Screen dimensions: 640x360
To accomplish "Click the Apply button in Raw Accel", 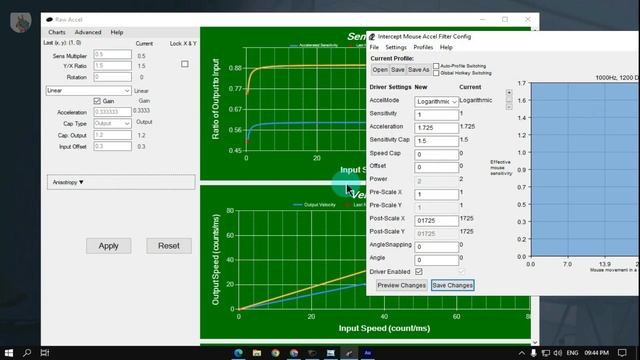I will 109,246.
